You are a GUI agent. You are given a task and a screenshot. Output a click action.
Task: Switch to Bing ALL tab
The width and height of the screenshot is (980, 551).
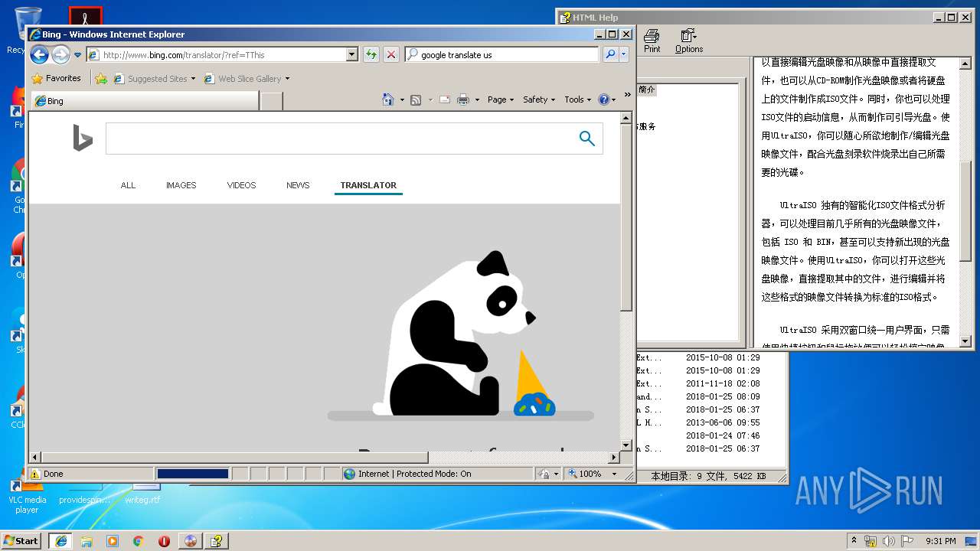pos(128,185)
